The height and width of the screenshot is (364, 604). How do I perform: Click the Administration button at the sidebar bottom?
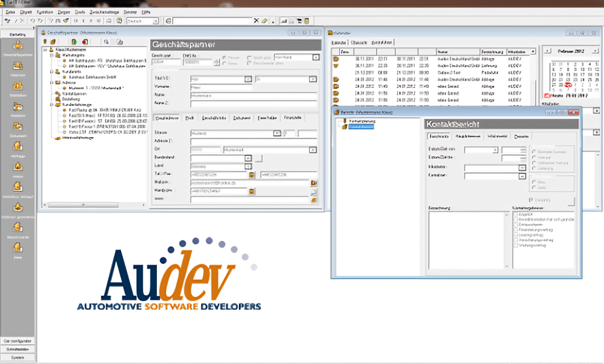click(18, 348)
